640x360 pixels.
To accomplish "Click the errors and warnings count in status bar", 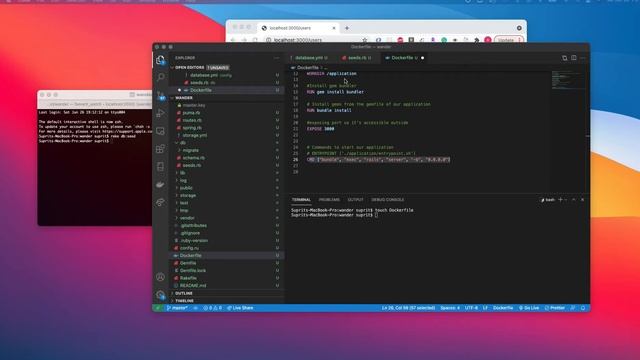I will click(213, 308).
